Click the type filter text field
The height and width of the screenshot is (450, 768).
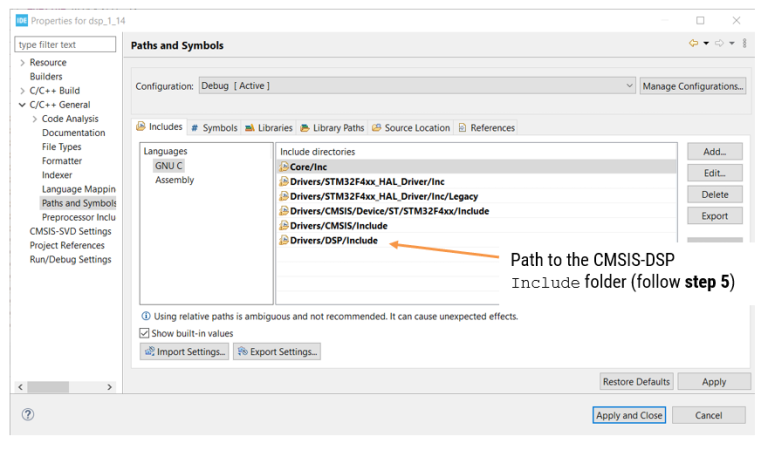click(65, 45)
